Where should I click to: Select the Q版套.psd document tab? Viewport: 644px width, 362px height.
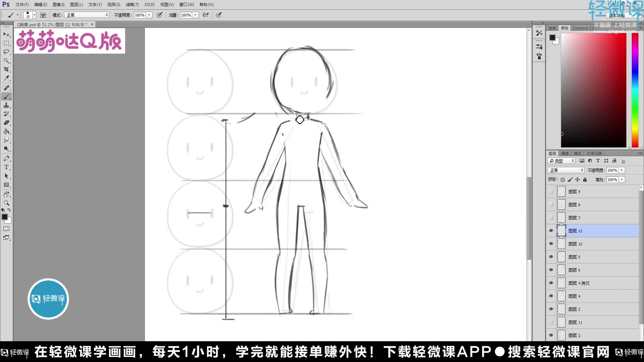(50, 24)
